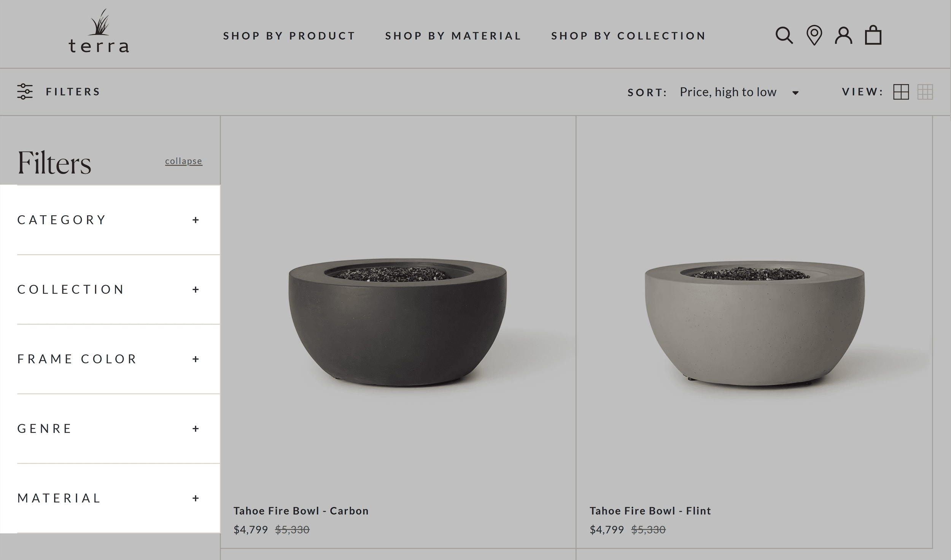Open Tahoe Fire Bowl - Flint title link
The height and width of the screenshot is (560, 951).
pyautogui.click(x=650, y=511)
